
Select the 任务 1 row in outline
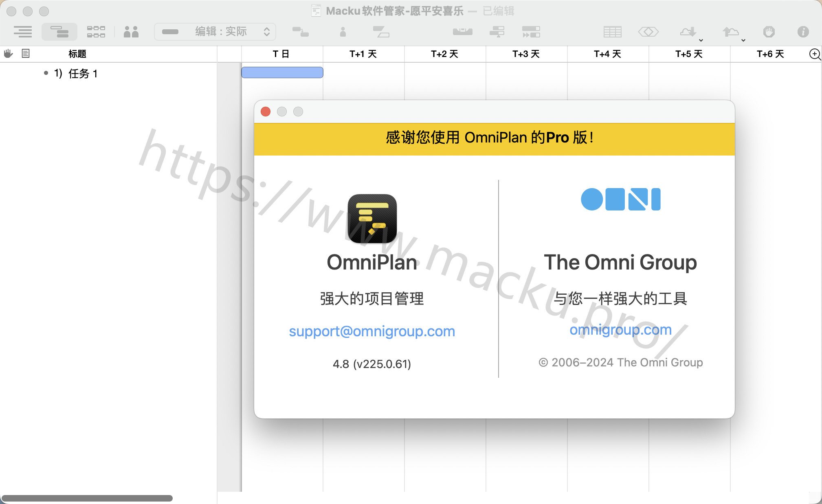(x=108, y=73)
